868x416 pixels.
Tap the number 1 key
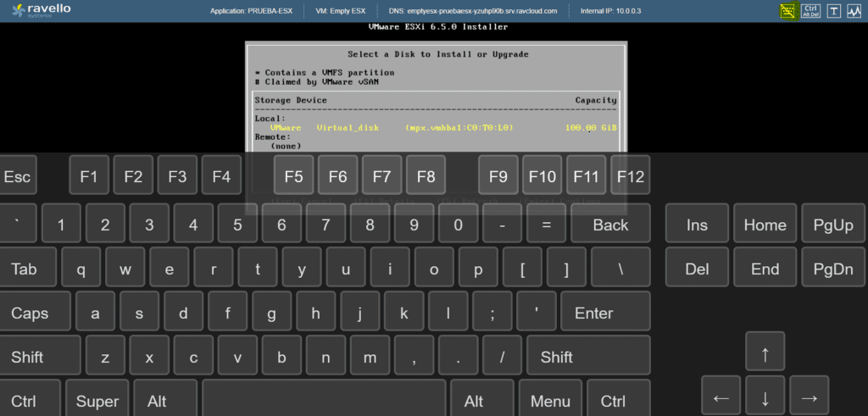click(61, 223)
